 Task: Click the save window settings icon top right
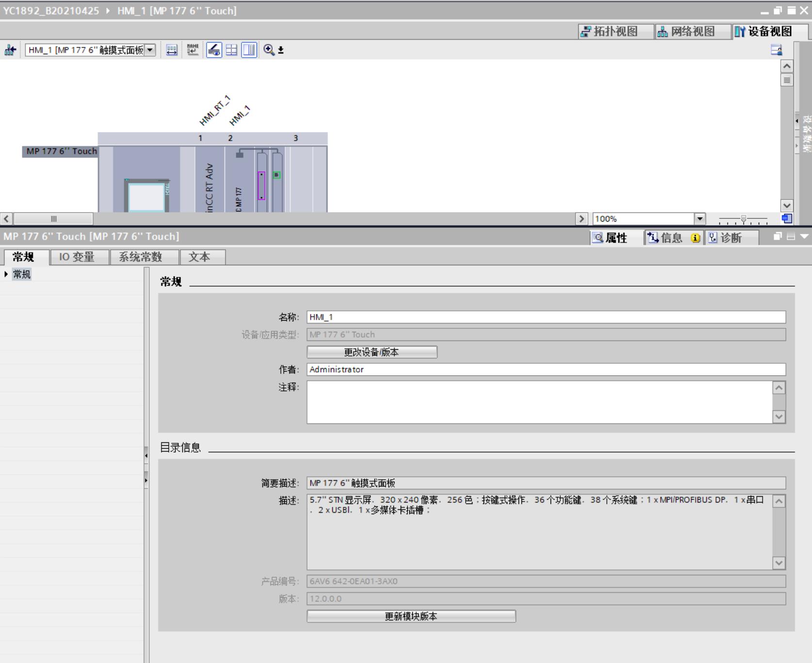coord(776,49)
